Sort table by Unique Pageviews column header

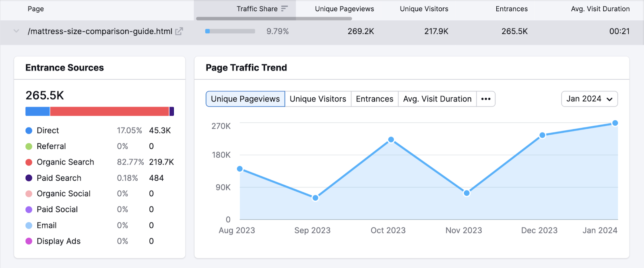click(344, 9)
